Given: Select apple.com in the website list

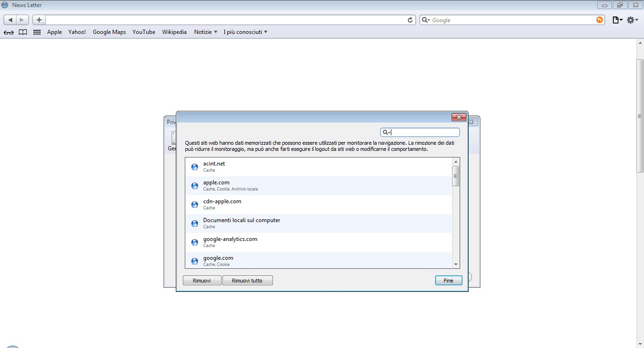Looking at the screenshot, I should pos(216,182).
